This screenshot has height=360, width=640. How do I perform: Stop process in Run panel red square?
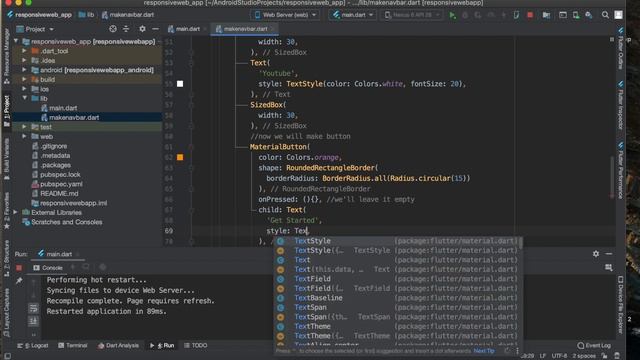[19, 268]
